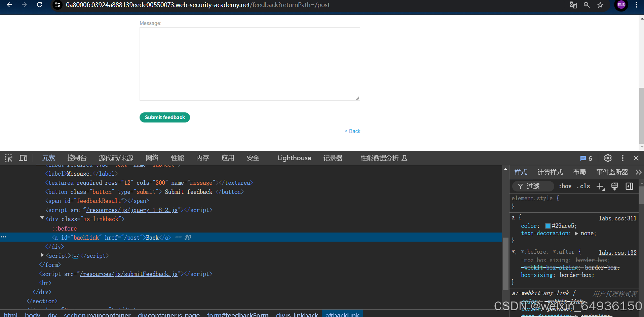Click the Submit feedback button
Viewport: 644px width, 317px height.
click(x=165, y=117)
